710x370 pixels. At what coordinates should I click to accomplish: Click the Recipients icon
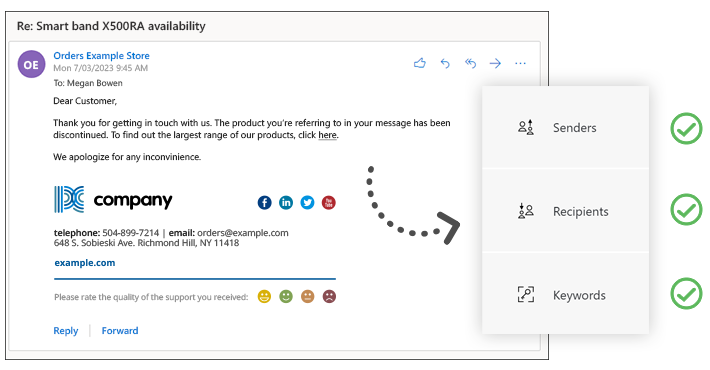[x=526, y=211]
